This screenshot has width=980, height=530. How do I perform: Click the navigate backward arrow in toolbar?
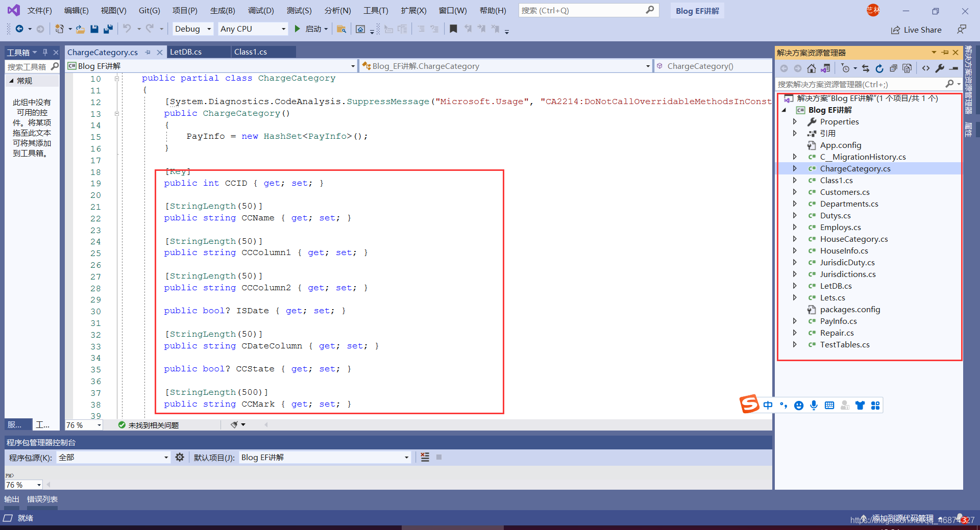[19, 29]
